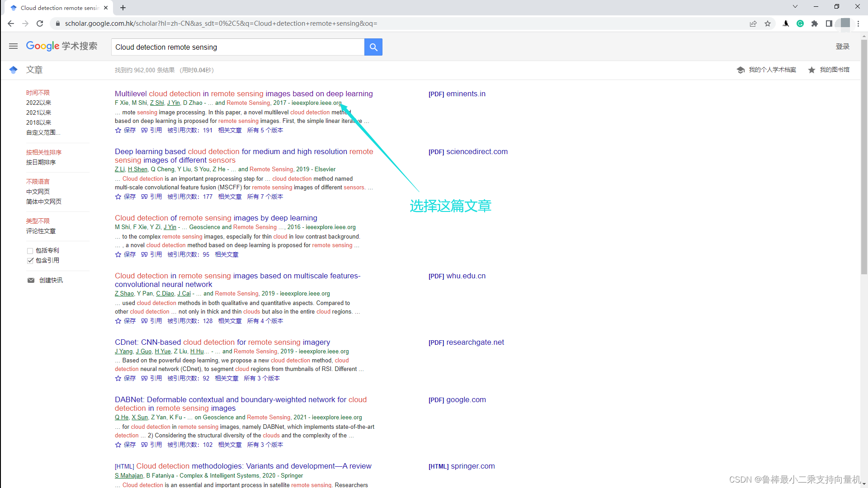Image resolution: width=868 pixels, height=488 pixels.
Task: Open the Multilevel cloud detection article title
Action: [x=244, y=94]
